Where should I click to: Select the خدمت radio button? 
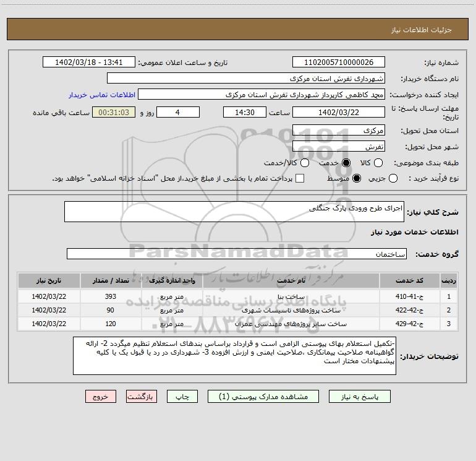(x=346, y=163)
